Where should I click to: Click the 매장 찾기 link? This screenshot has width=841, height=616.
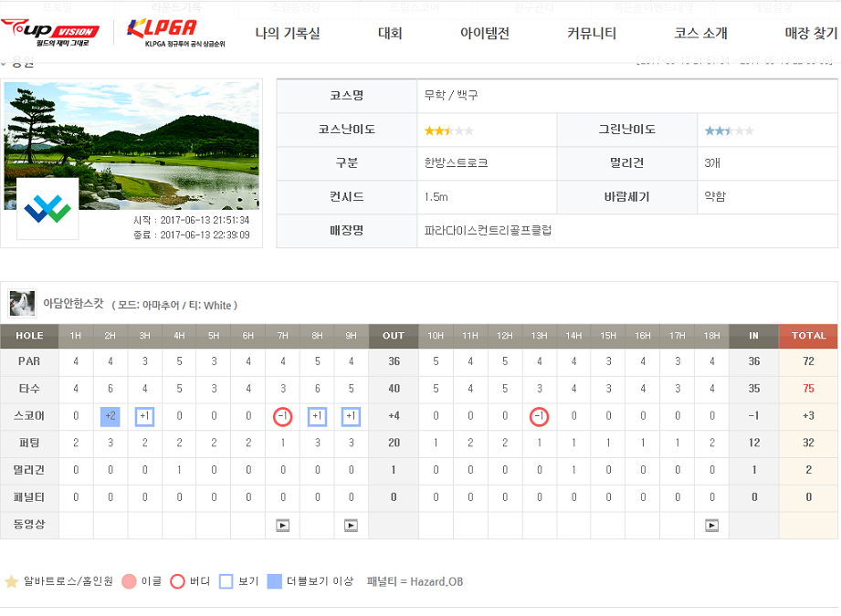pyautogui.click(x=810, y=34)
